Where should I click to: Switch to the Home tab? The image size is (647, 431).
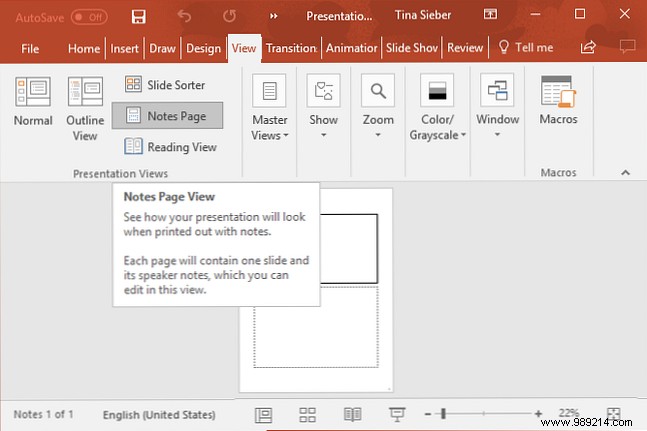[x=84, y=49]
